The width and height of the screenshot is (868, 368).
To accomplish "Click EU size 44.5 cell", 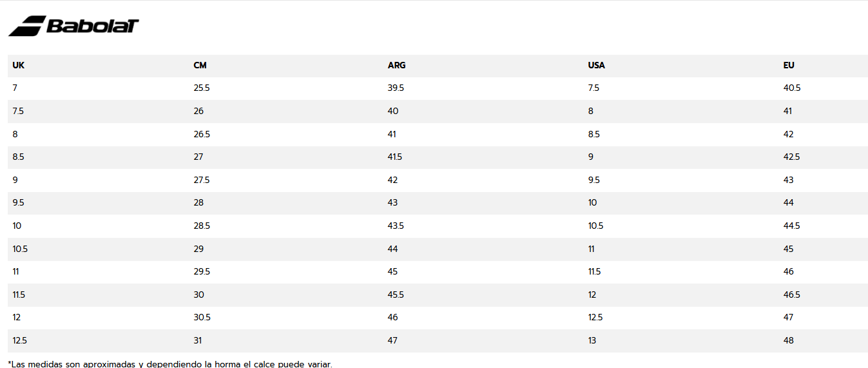I will [x=792, y=226].
